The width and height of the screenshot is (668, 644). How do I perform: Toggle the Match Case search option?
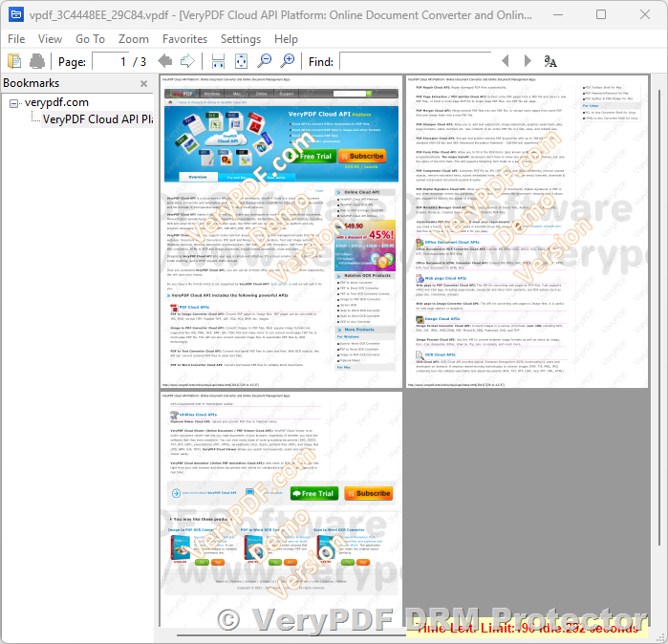click(x=550, y=61)
